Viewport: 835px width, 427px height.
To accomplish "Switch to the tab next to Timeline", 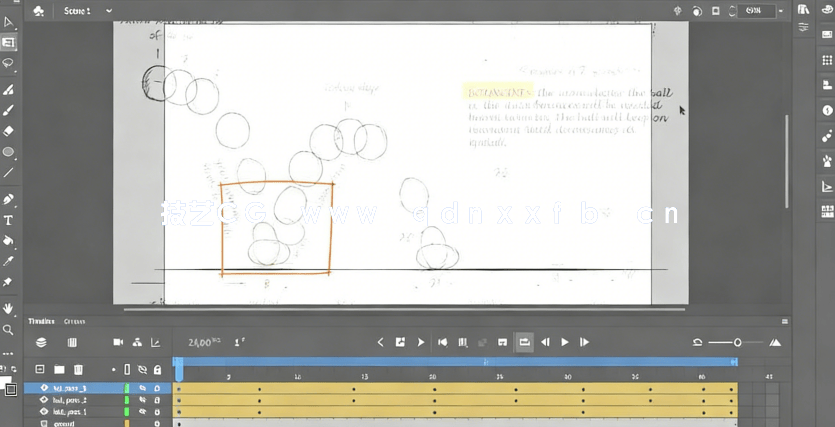I will click(x=75, y=322).
